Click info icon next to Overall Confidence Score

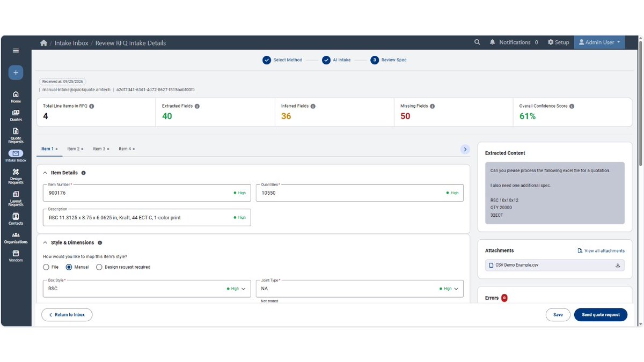pyautogui.click(x=572, y=106)
